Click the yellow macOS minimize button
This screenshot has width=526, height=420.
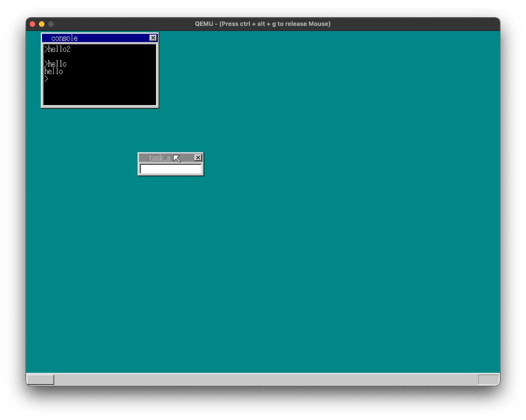pyautogui.click(x=42, y=24)
